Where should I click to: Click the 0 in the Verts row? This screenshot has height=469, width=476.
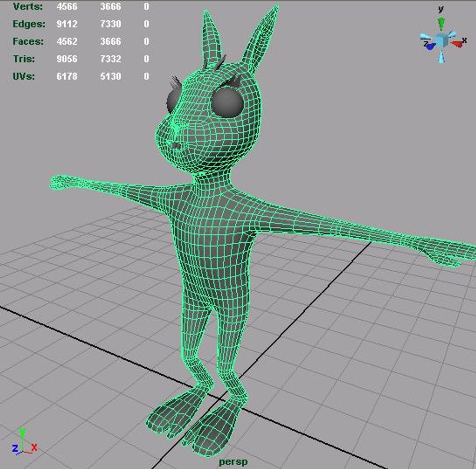click(x=146, y=7)
